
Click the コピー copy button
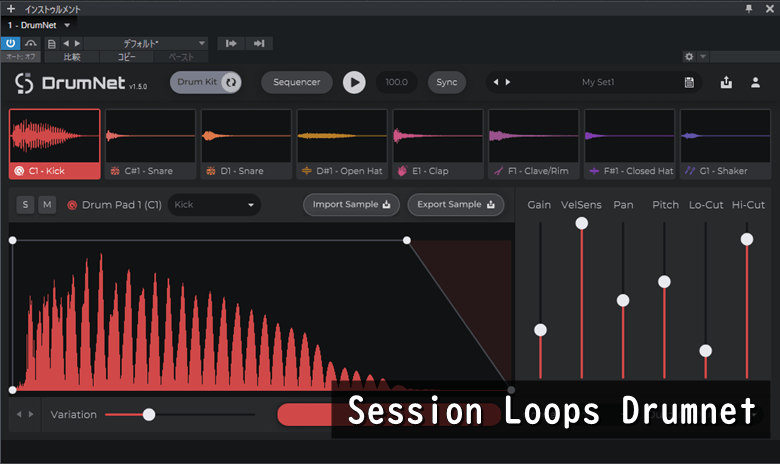tap(127, 57)
